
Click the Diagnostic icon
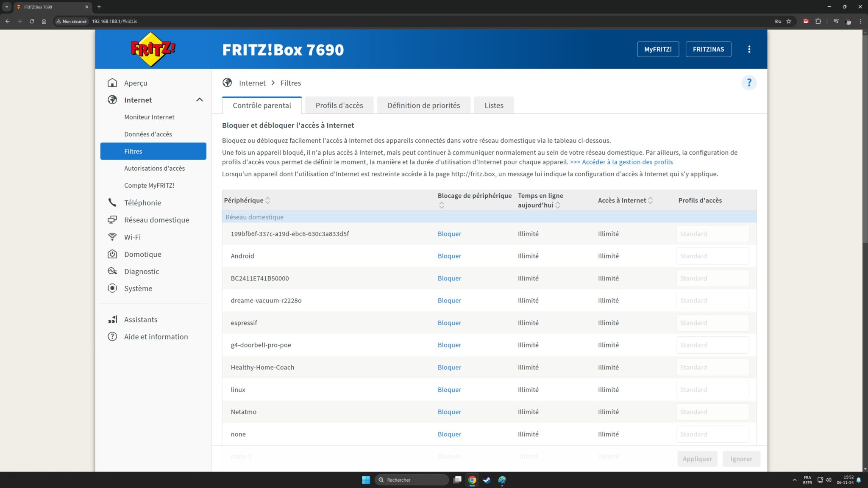click(x=112, y=271)
